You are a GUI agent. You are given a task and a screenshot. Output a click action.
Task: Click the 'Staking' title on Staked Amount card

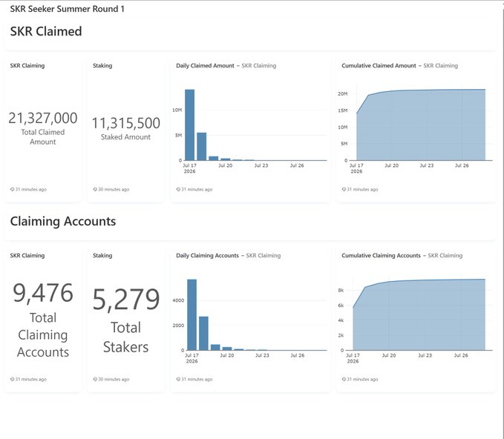(x=102, y=66)
